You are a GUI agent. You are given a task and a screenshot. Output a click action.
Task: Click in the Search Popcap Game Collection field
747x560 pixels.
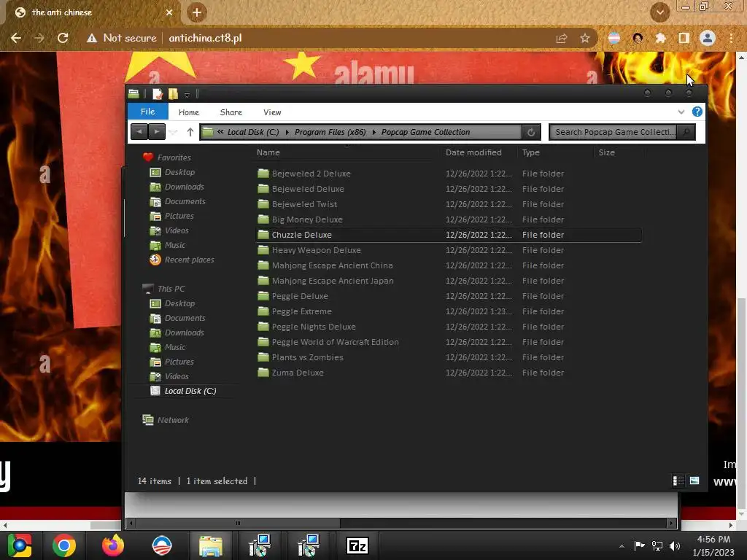tap(614, 132)
